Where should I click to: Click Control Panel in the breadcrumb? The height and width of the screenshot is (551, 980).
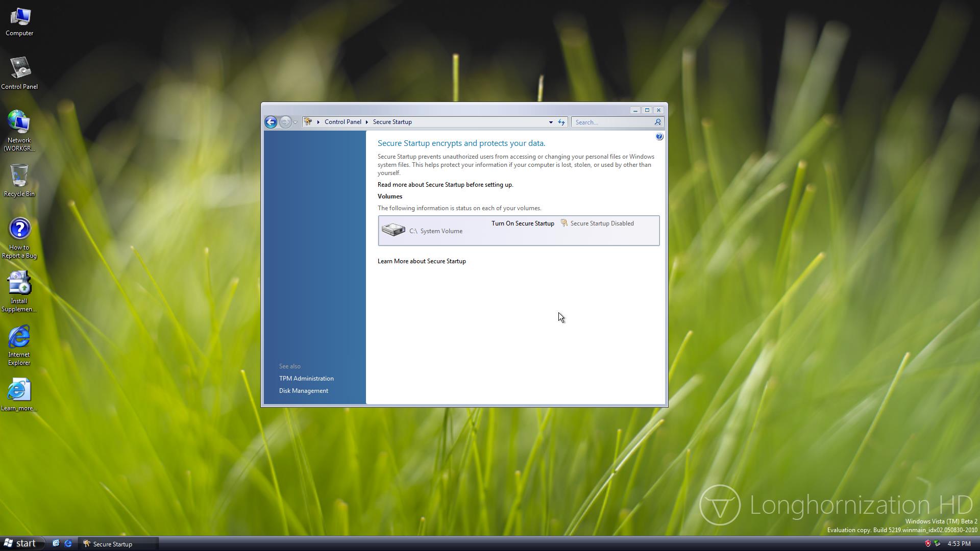click(342, 122)
